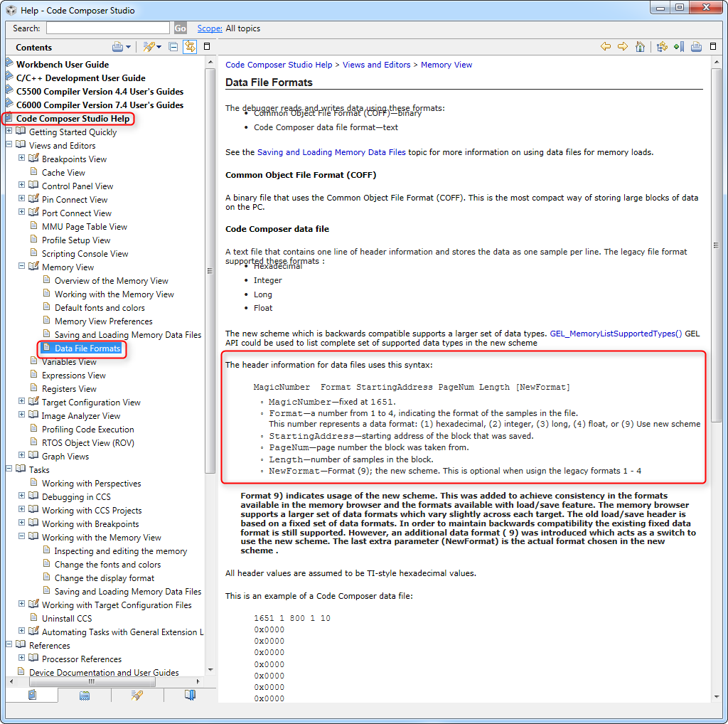Collapse Working with the Memory View node
The width and height of the screenshot is (728, 724).
21,536
